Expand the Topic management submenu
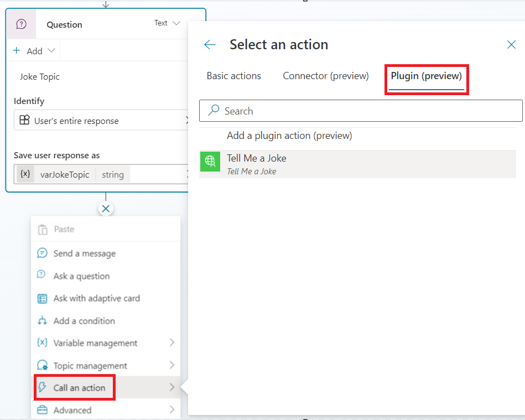Image resolution: width=525 pixels, height=420 pixels. pos(171,365)
